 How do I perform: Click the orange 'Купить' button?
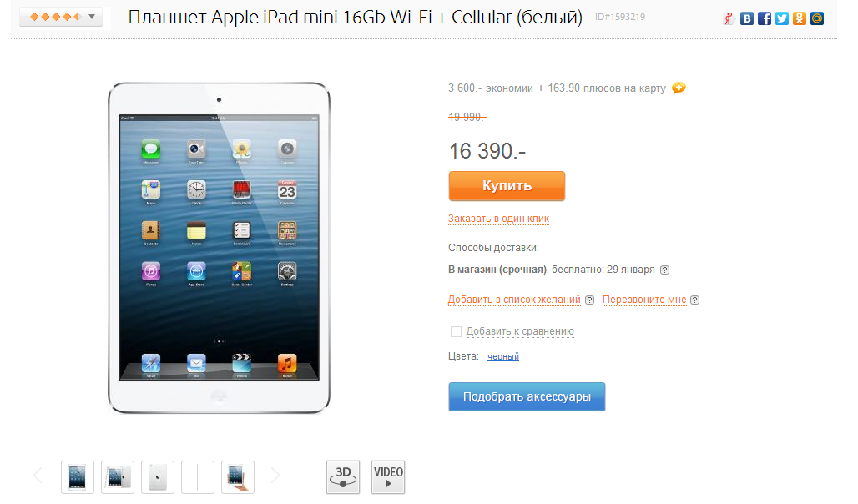(507, 186)
